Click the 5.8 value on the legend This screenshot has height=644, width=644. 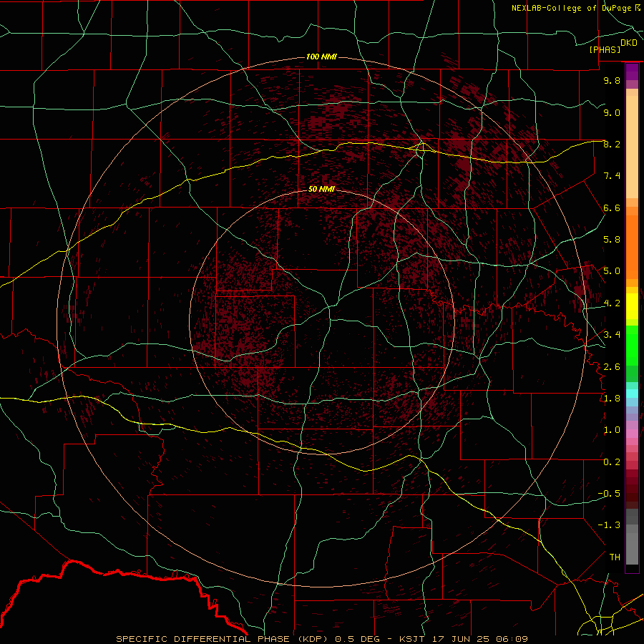(612, 240)
